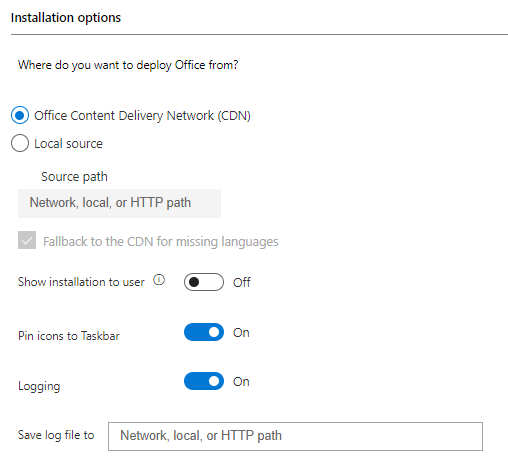The height and width of the screenshot is (463, 508).
Task: Click the Off label next to installation toggle
Action: (x=242, y=283)
